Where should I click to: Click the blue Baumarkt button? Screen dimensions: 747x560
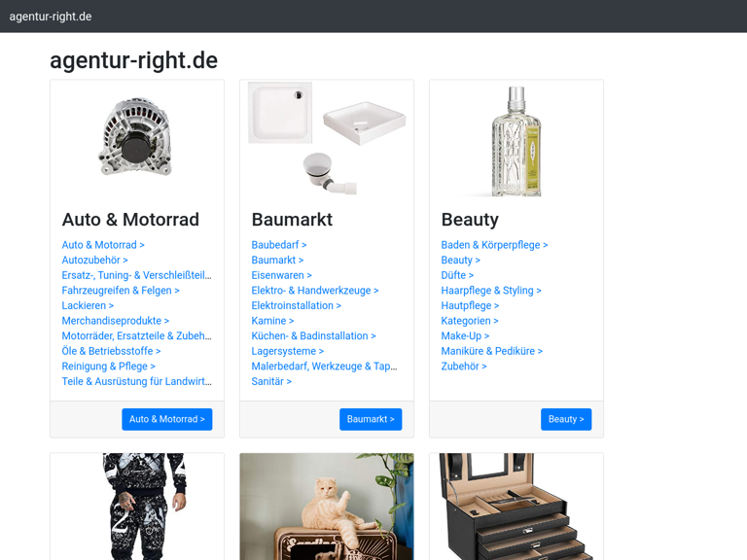[x=371, y=419]
